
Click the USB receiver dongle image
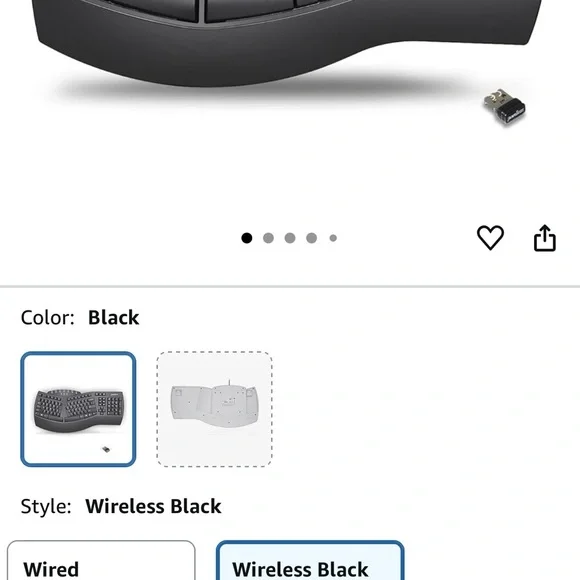pyautogui.click(x=505, y=107)
